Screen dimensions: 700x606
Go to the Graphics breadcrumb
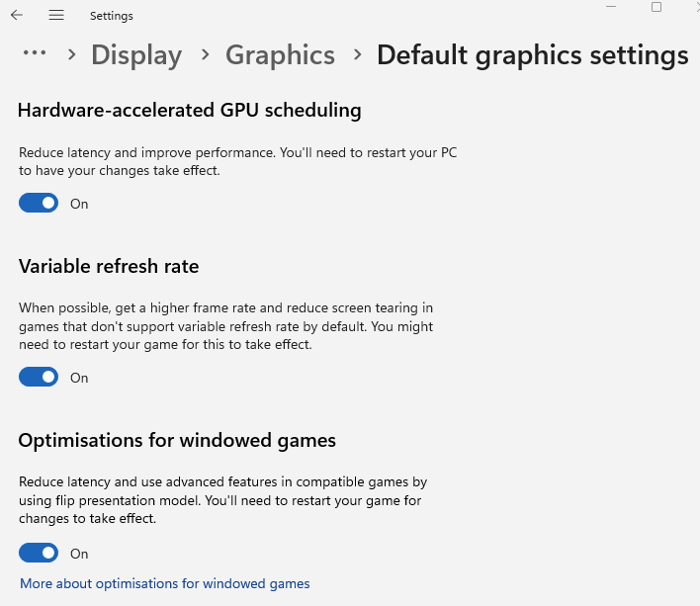coord(281,55)
